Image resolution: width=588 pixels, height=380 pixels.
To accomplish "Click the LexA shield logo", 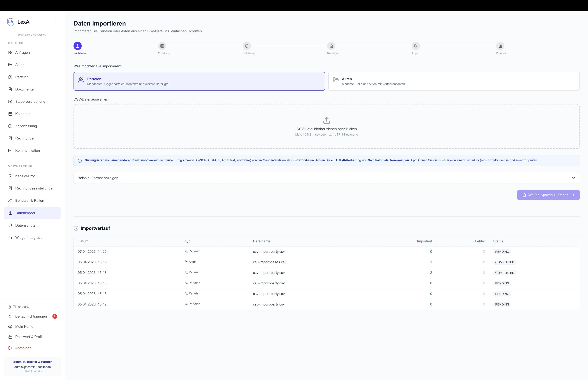I will pyautogui.click(x=11, y=22).
